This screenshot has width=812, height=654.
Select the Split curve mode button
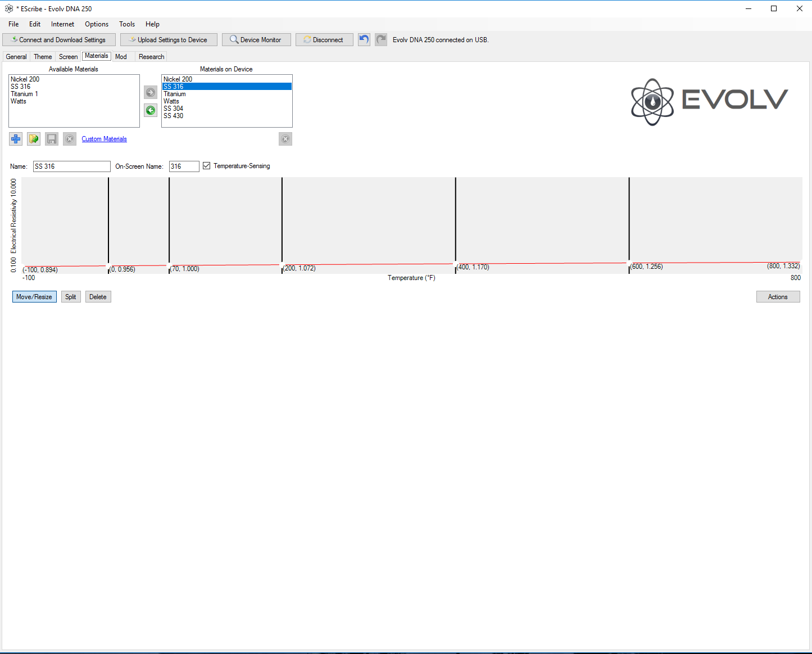click(x=70, y=297)
